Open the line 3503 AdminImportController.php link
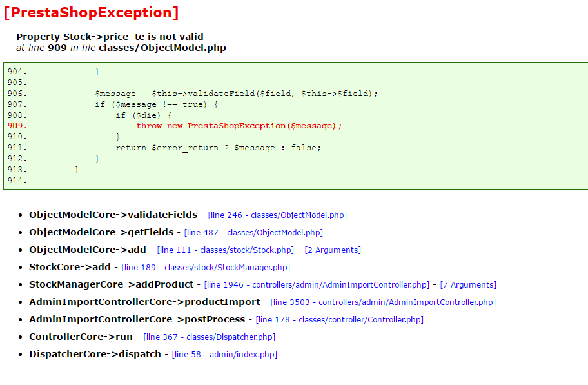 coord(383,302)
